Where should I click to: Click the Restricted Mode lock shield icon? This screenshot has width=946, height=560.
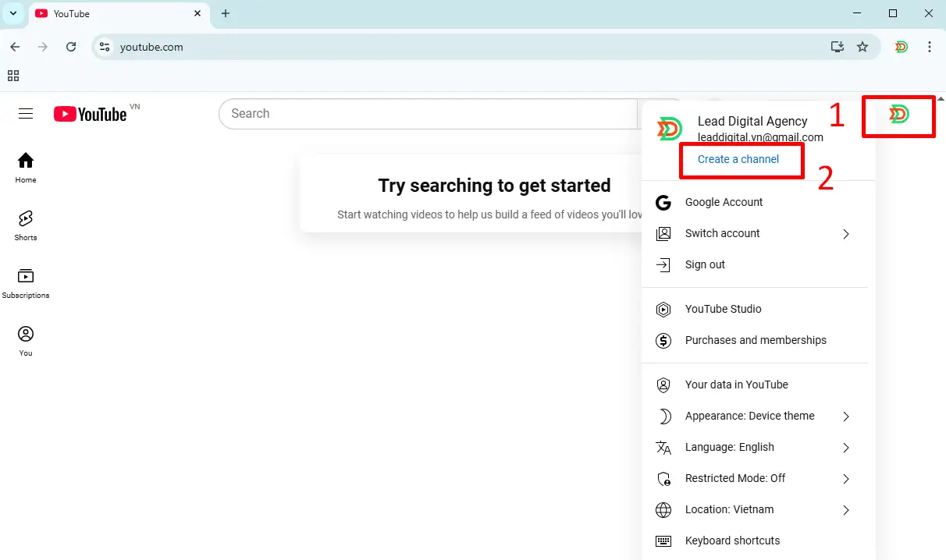pyautogui.click(x=663, y=478)
